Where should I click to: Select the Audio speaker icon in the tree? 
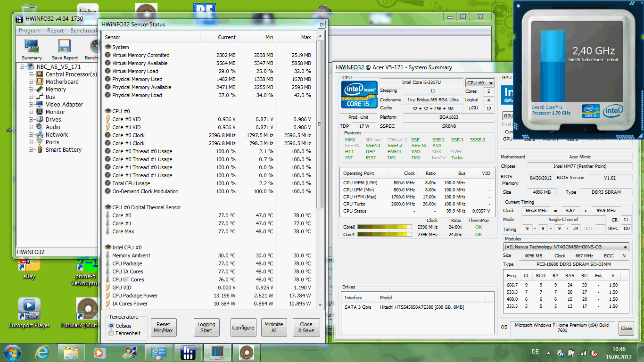(x=40, y=127)
